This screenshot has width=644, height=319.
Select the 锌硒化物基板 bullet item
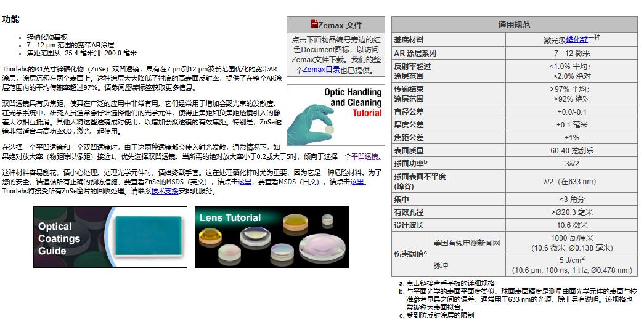(47, 36)
